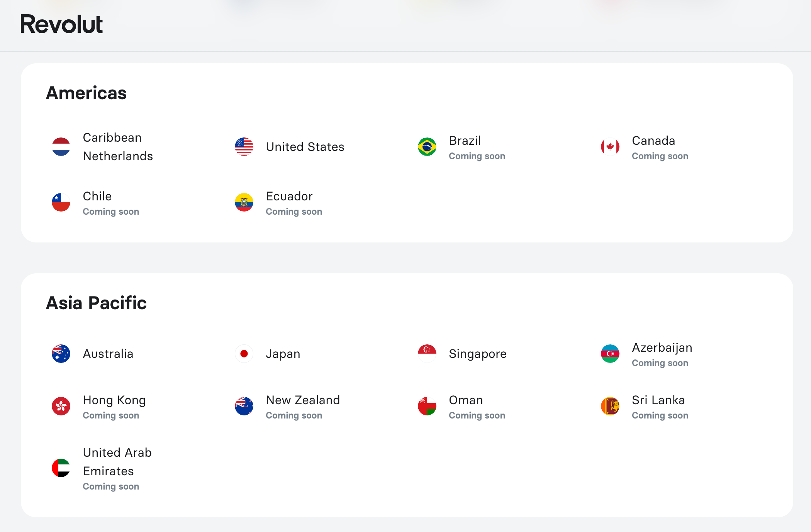
Task: Open the New Zealand country page
Action: pyautogui.click(x=302, y=400)
